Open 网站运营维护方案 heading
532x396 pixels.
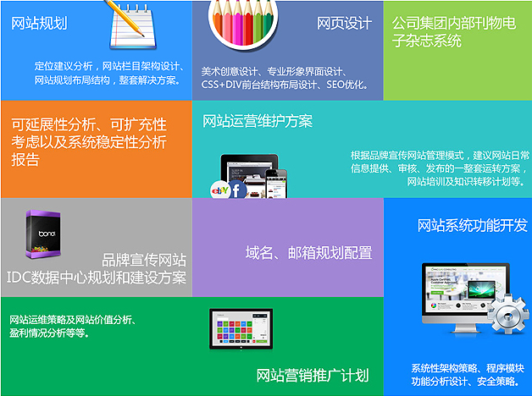(258, 121)
